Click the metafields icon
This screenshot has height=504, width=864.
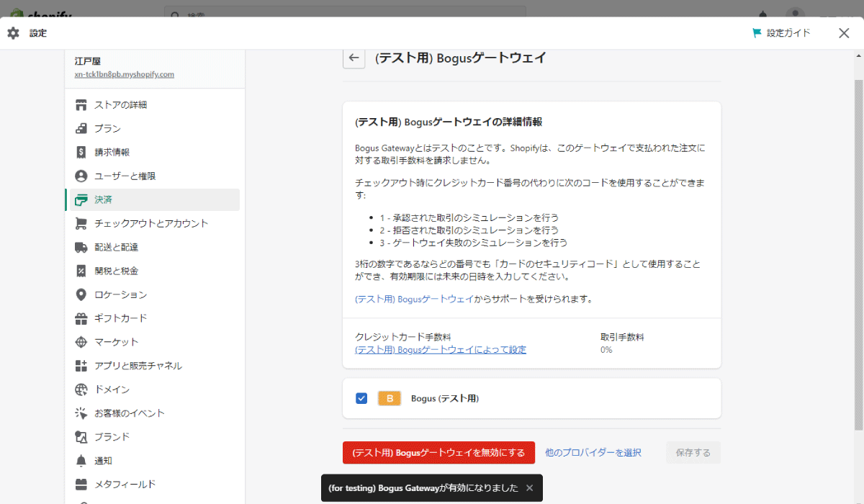[x=81, y=485]
